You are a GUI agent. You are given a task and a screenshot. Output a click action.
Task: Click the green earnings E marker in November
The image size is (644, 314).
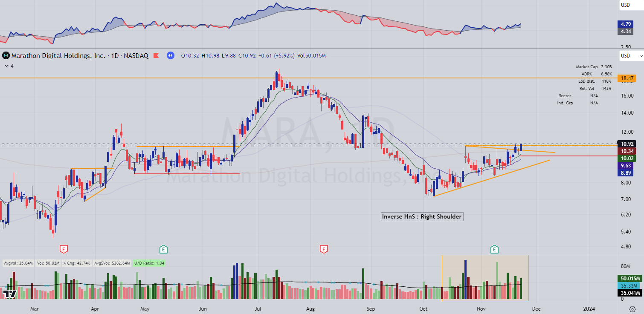click(x=495, y=248)
